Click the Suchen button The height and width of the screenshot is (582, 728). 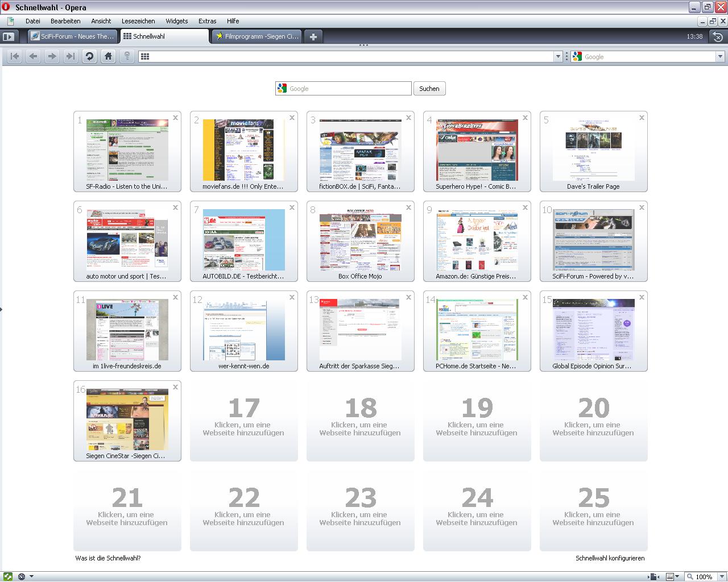click(429, 89)
